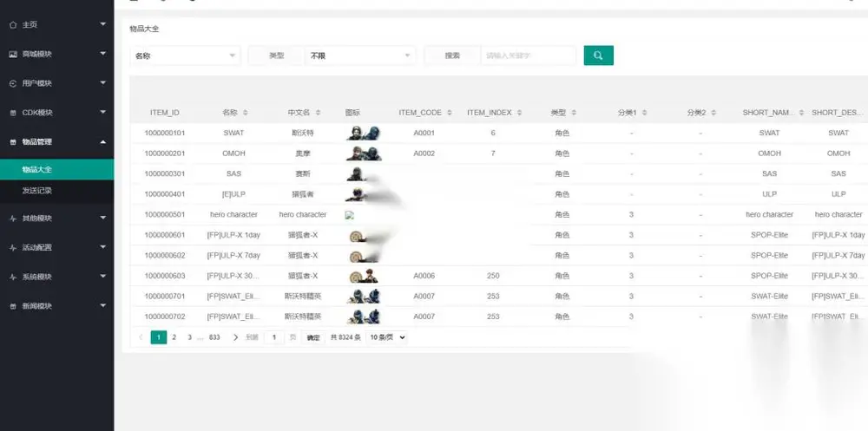Click the [E]ULP name cell

pos(233,195)
